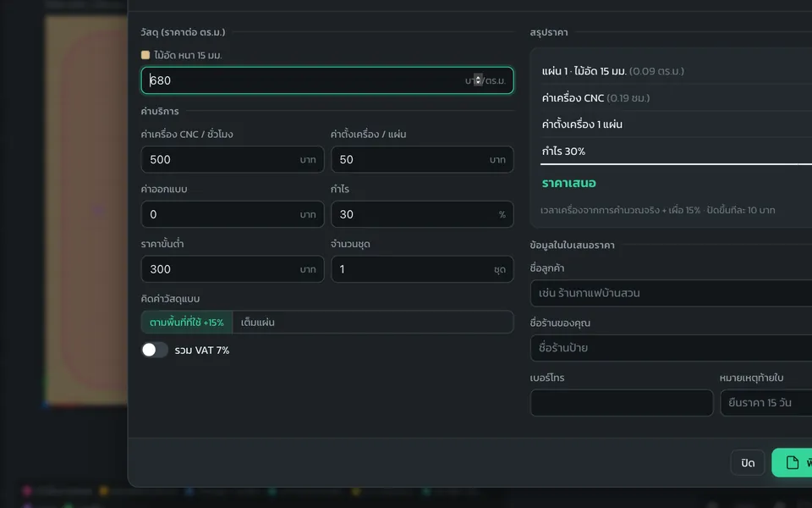Click the ค่าบริการ section heading
812x508 pixels.
160,111
